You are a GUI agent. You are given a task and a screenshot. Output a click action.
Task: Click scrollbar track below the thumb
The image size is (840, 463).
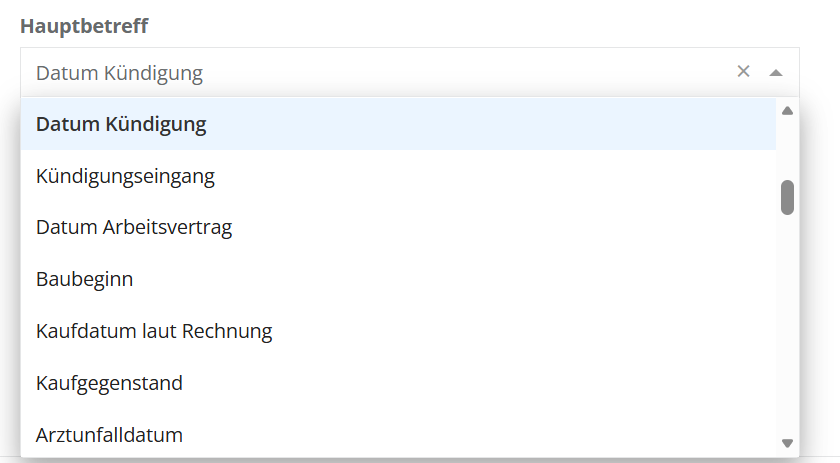(x=787, y=320)
